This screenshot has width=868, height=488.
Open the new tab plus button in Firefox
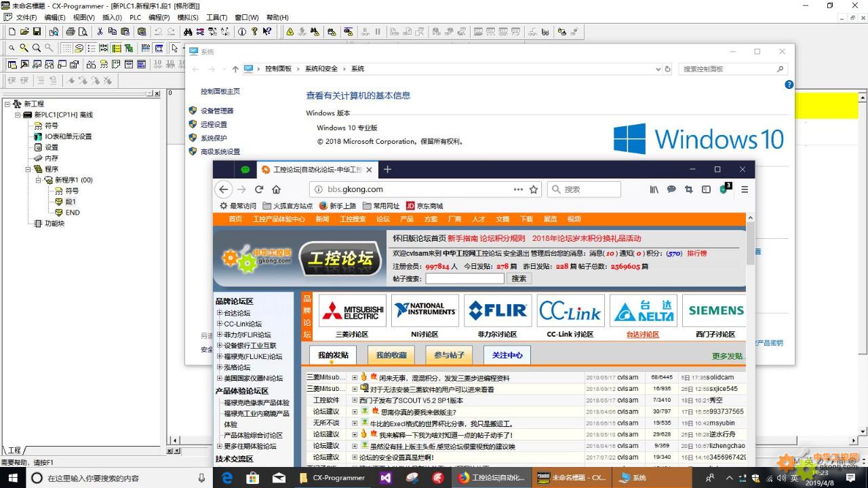coord(387,169)
